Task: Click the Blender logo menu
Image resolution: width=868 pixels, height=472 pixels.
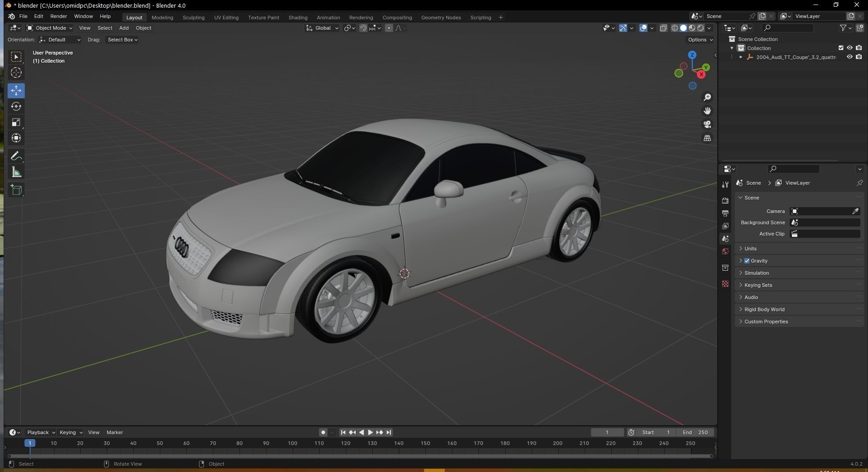Action: (12, 16)
